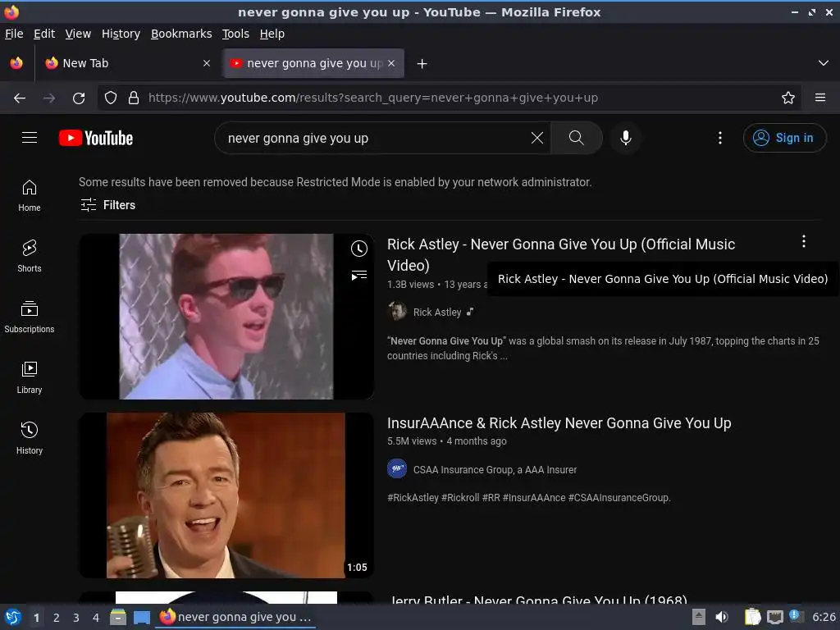Add Rick Astley video to Watch Later
The height and width of the screenshot is (630, 840).
359,249
